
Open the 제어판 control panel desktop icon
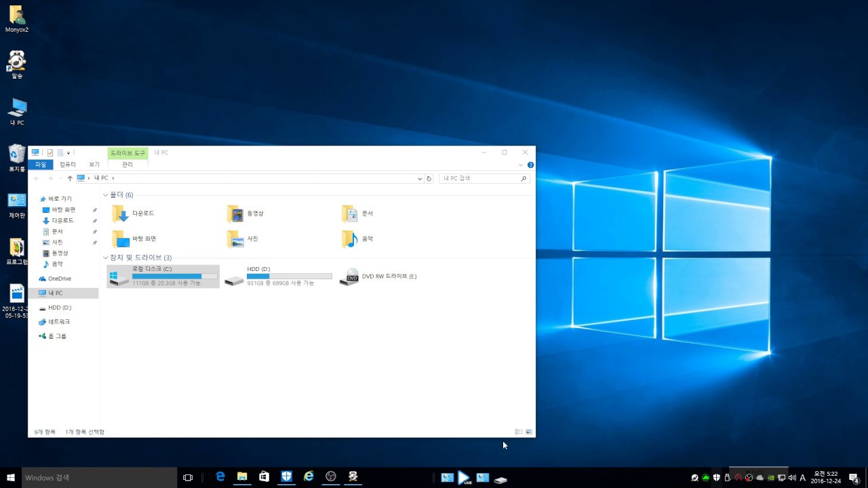(17, 205)
